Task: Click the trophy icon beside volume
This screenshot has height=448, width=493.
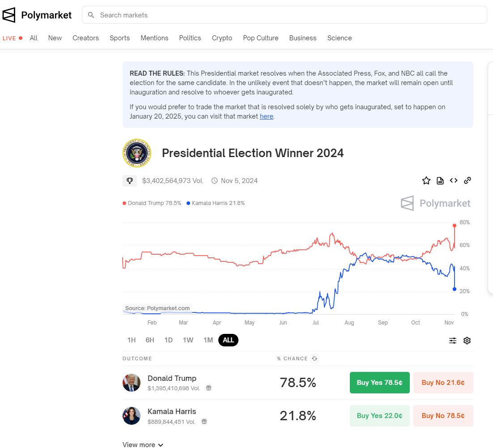Action: click(130, 181)
